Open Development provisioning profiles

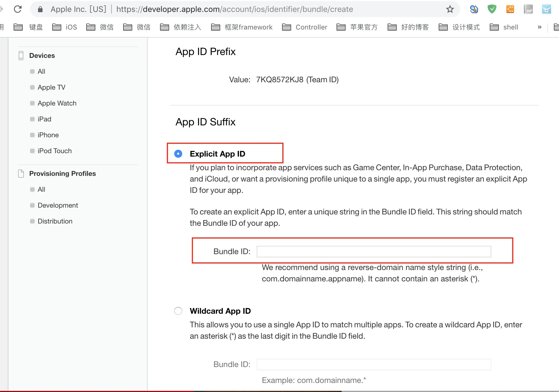coord(58,205)
